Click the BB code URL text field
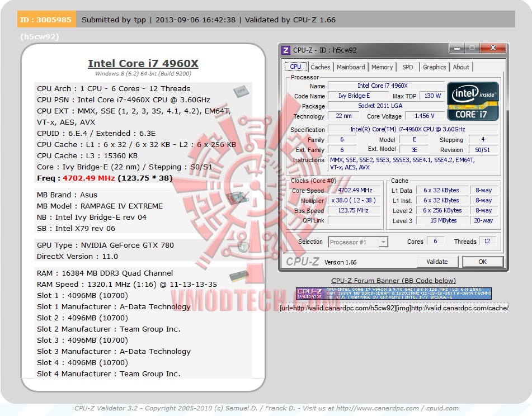 pos(394,308)
